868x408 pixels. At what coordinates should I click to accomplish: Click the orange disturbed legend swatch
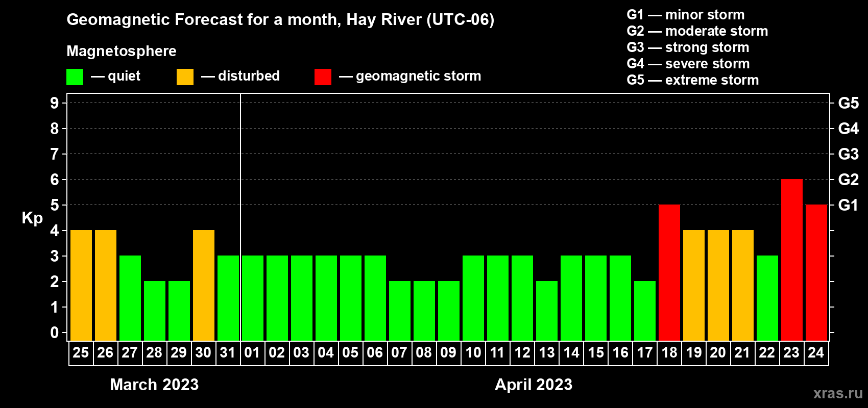click(x=185, y=77)
